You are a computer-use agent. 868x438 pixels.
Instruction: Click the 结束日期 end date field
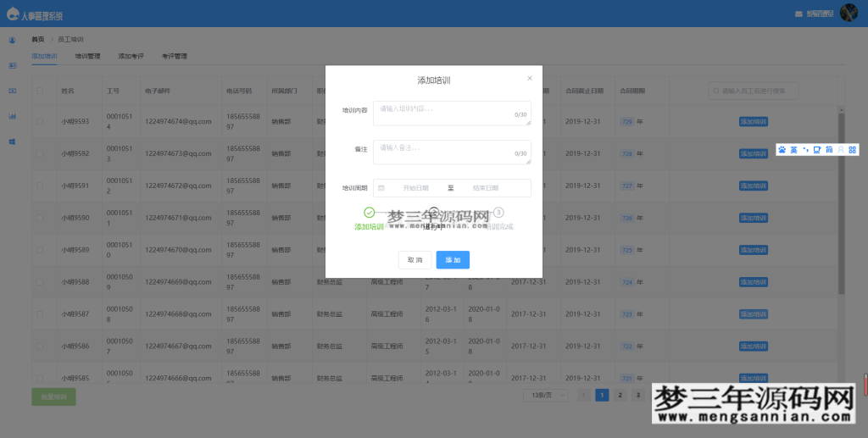[x=486, y=188]
